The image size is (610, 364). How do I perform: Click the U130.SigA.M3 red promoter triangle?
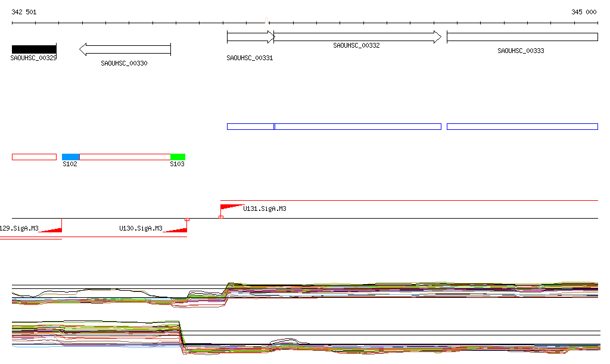point(177,230)
